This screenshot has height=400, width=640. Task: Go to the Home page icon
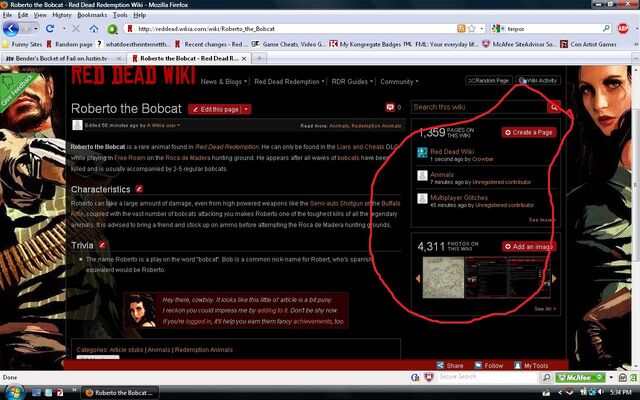pos(94,29)
